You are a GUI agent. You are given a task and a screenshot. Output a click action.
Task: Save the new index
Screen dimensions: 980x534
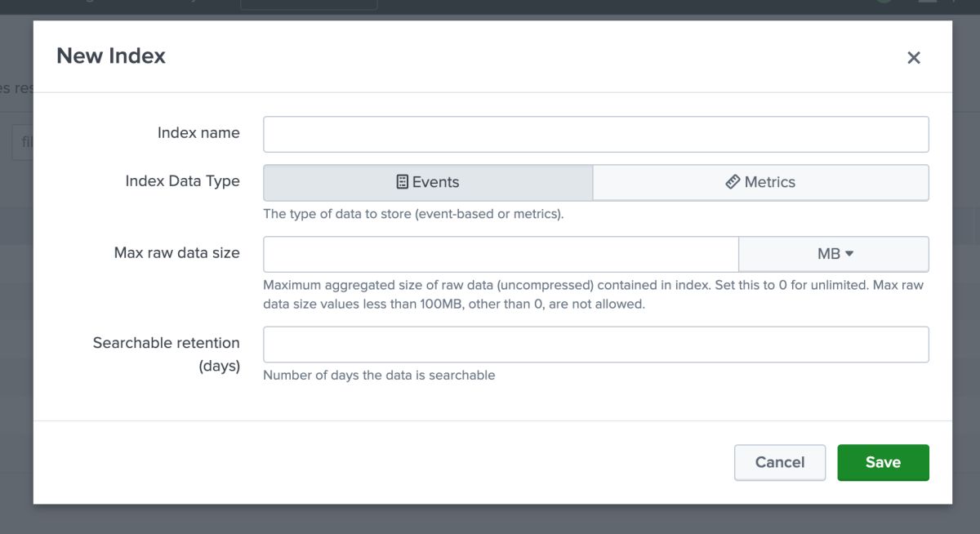tap(883, 462)
